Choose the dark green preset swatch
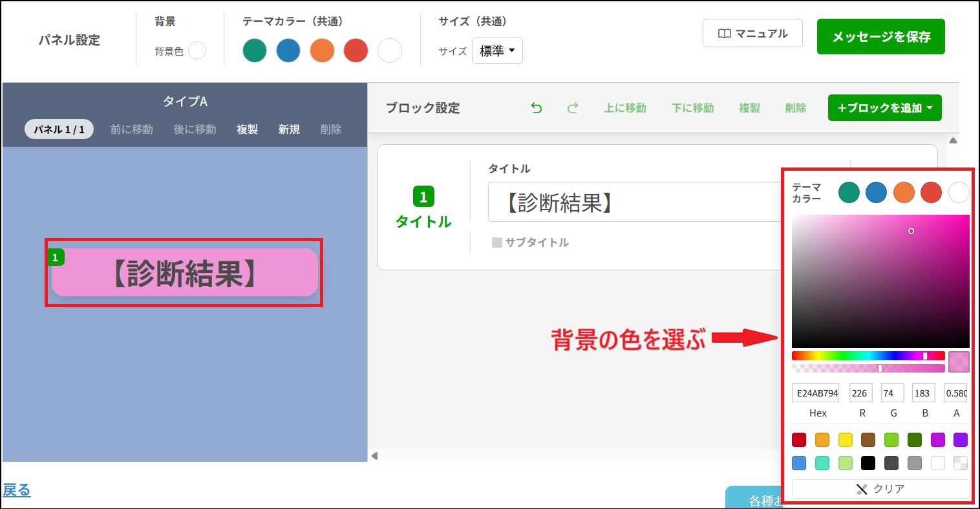Screen dimensions: 980x509 click(915, 440)
